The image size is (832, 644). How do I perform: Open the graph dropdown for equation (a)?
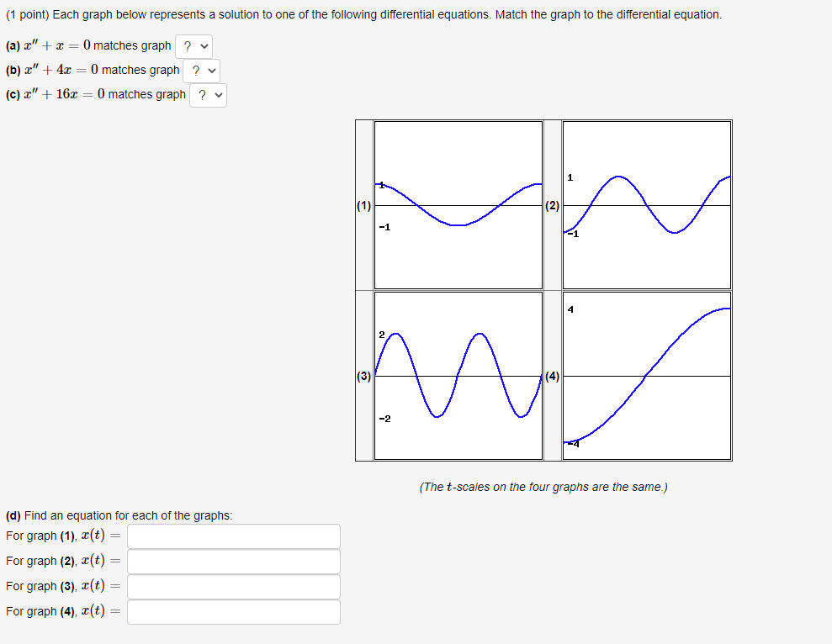pyautogui.click(x=194, y=46)
